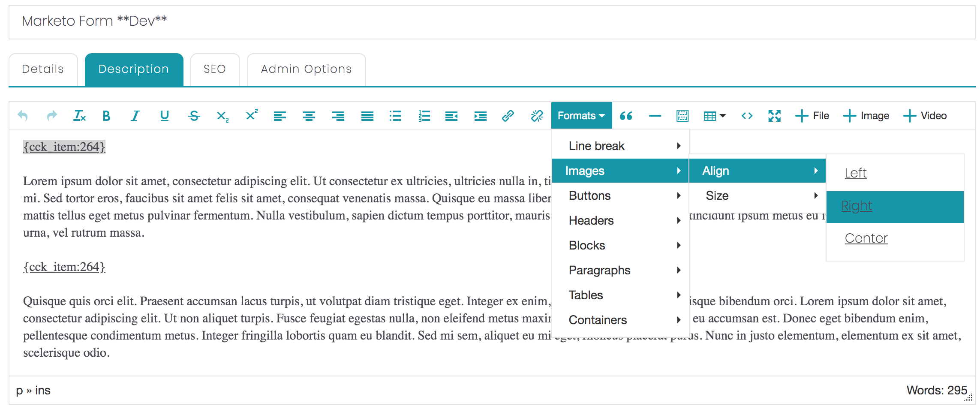
Task: Toggle Bold formatting
Action: [x=106, y=116]
